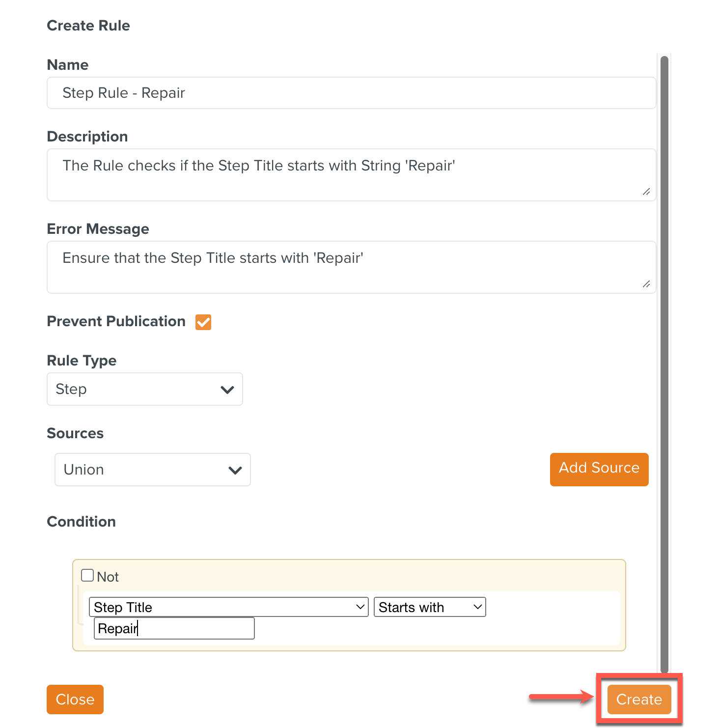The width and height of the screenshot is (718, 728).
Task: Click the Repair condition value field
Action: (x=174, y=628)
